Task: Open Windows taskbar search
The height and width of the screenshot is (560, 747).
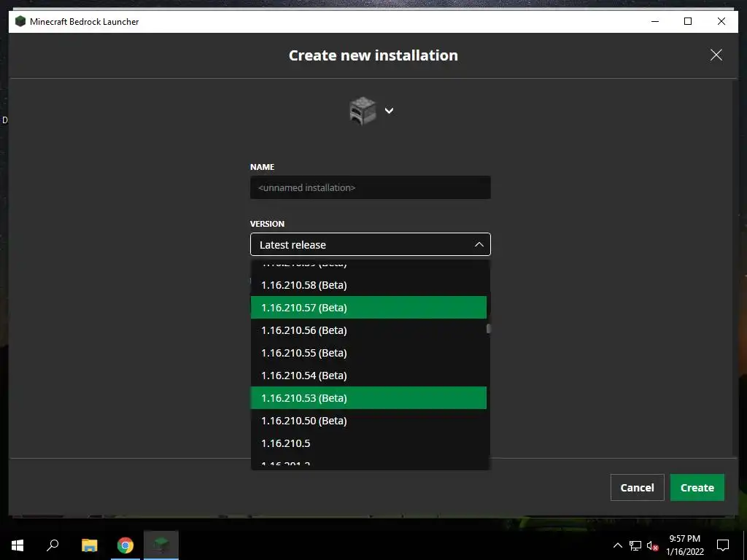Action: pyautogui.click(x=53, y=545)
